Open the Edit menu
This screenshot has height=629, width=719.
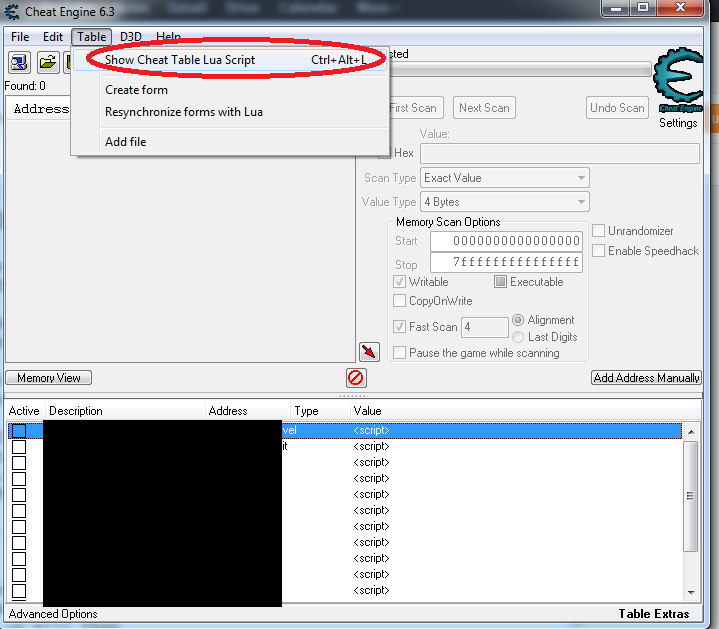(53, 37)
